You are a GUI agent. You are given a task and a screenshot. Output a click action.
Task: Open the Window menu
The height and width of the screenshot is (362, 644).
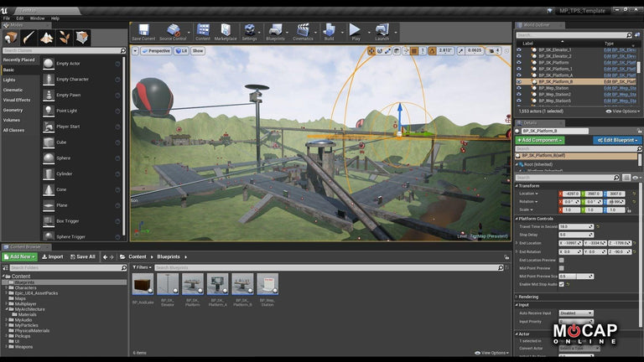tap(37, 18)
